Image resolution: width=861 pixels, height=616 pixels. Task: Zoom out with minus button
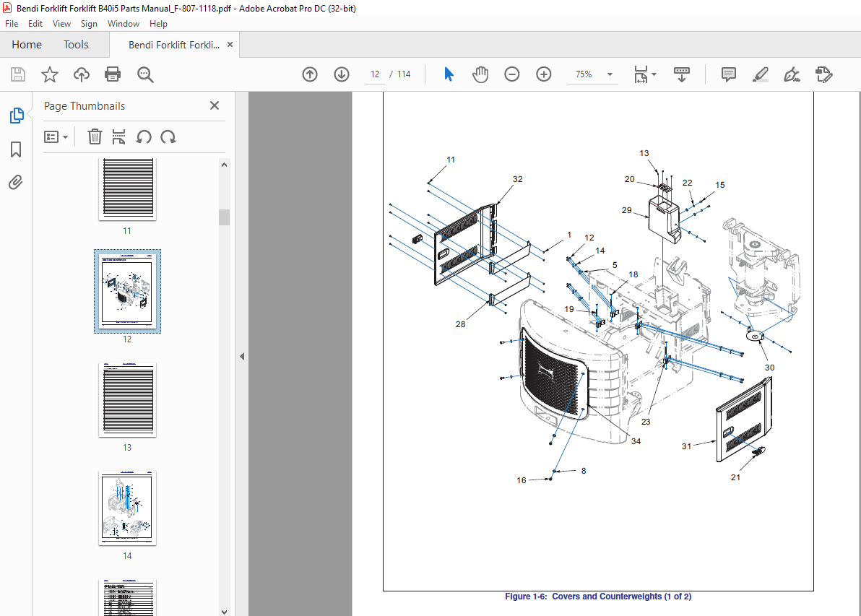coord(512,74)
